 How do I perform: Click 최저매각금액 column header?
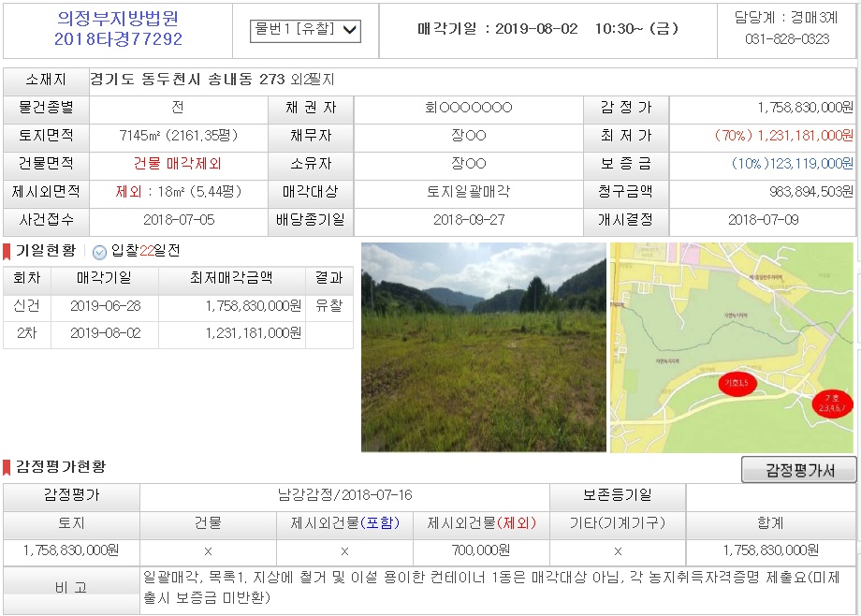pos(231,278)
